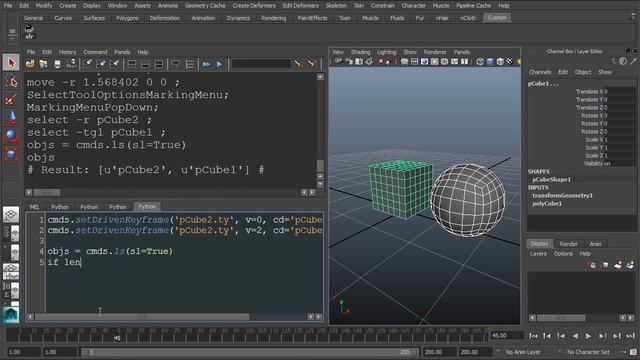Toggle grid display in viewport toolbar
Viewport: 640px width, 360px height.
tap(404, 62)
